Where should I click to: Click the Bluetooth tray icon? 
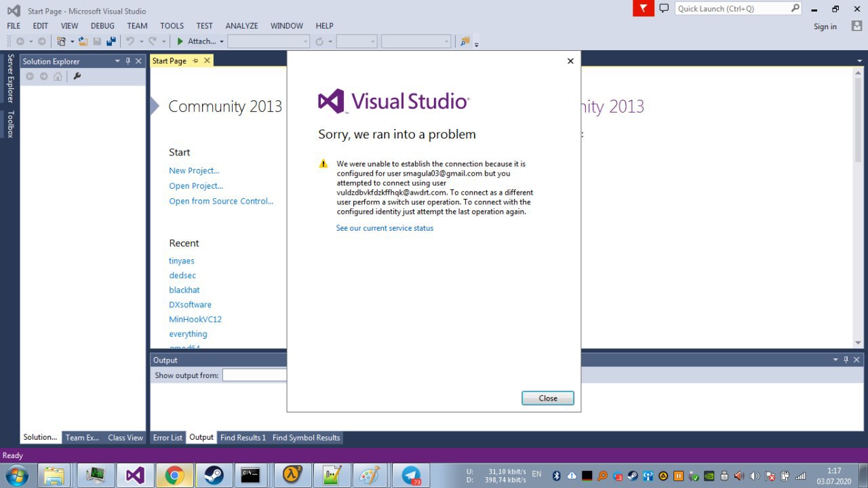(557, 476)
